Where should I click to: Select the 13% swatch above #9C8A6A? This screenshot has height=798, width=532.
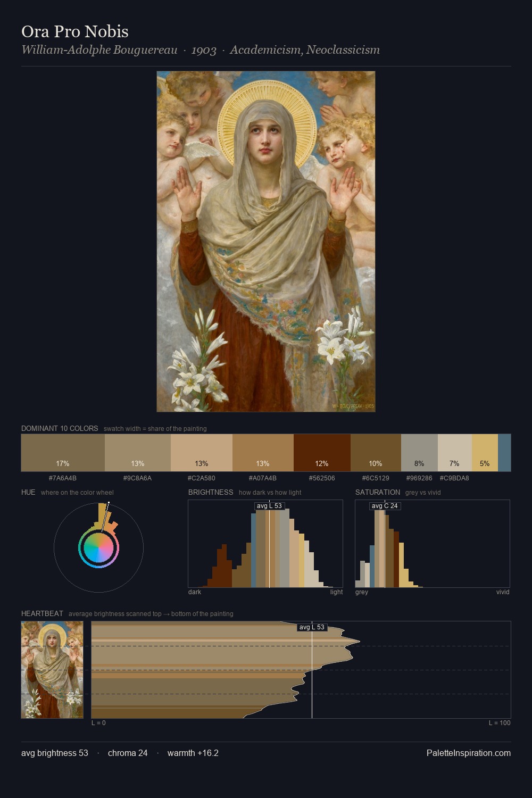(x=138, y=453)
